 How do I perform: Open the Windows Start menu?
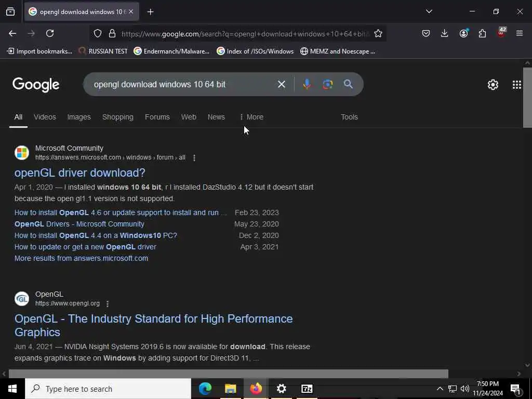tap(12, 389)
